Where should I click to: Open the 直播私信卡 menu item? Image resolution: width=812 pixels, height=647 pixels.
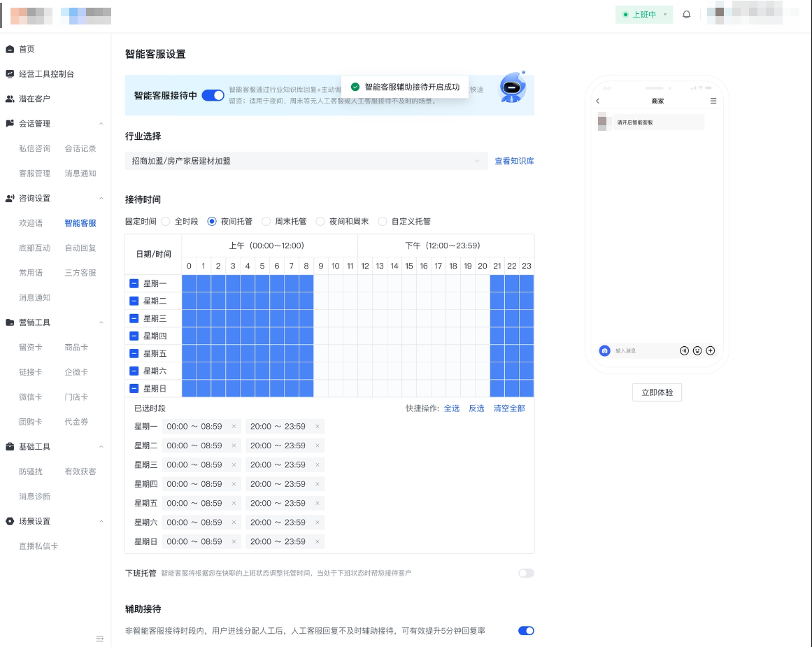39,546
